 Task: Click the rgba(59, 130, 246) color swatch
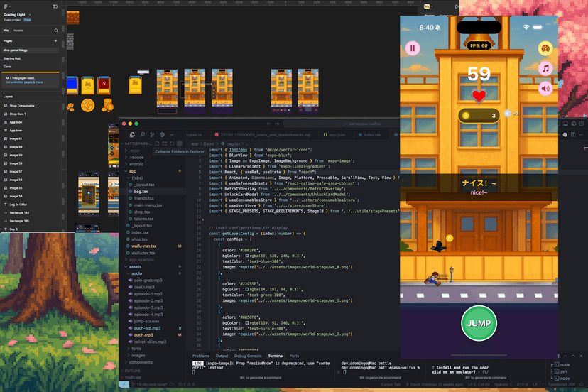(246, 256)
